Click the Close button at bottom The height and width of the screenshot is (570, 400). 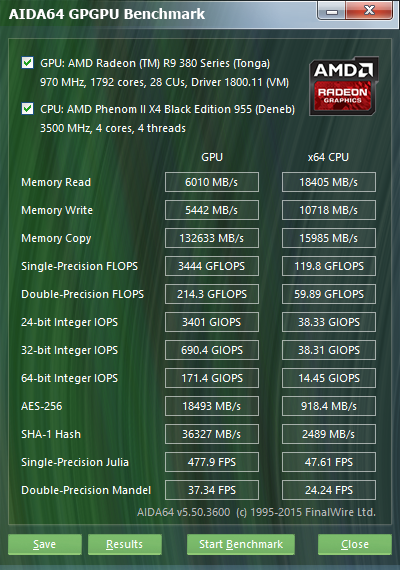tap(355, 544)
